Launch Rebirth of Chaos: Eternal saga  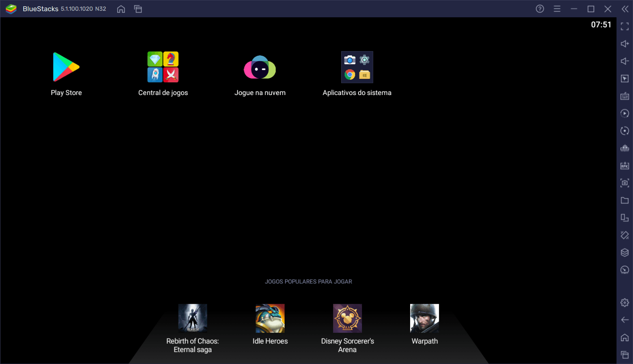pyautogui.click(x=192, y=318)
